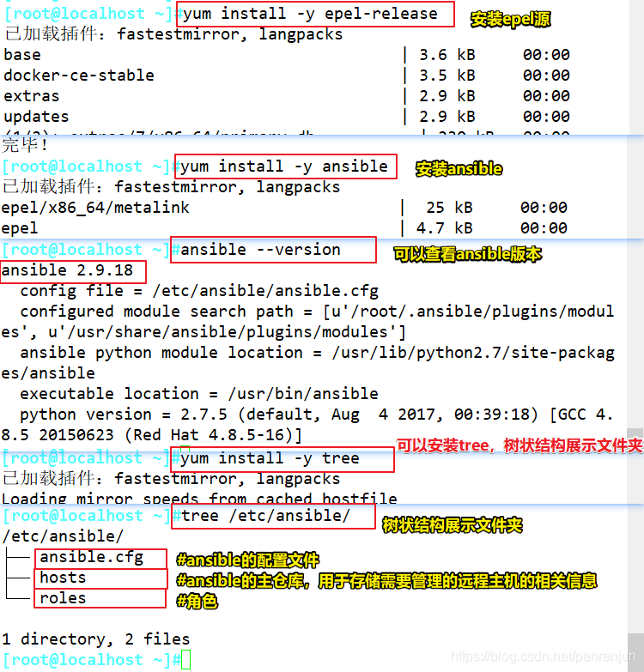644x672 pixels.
Task: Click the 'yum install -y epel-release' command text
Action: point(310,14)
